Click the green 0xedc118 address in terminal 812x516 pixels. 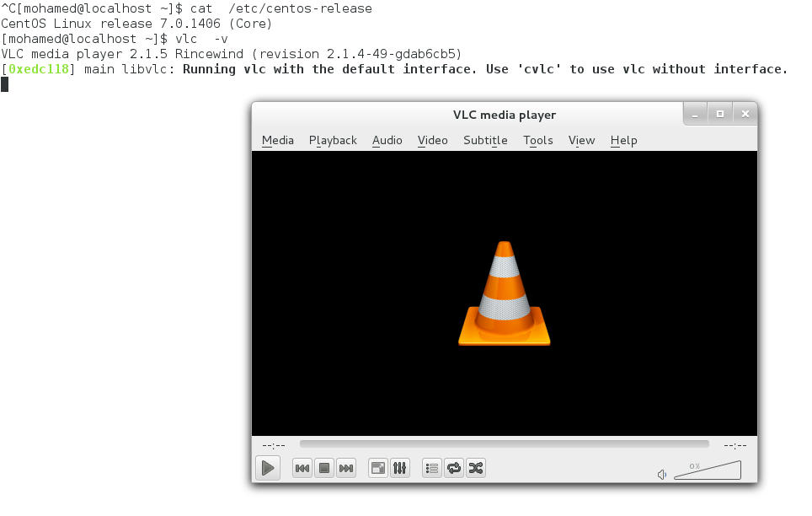coord(39,69)
